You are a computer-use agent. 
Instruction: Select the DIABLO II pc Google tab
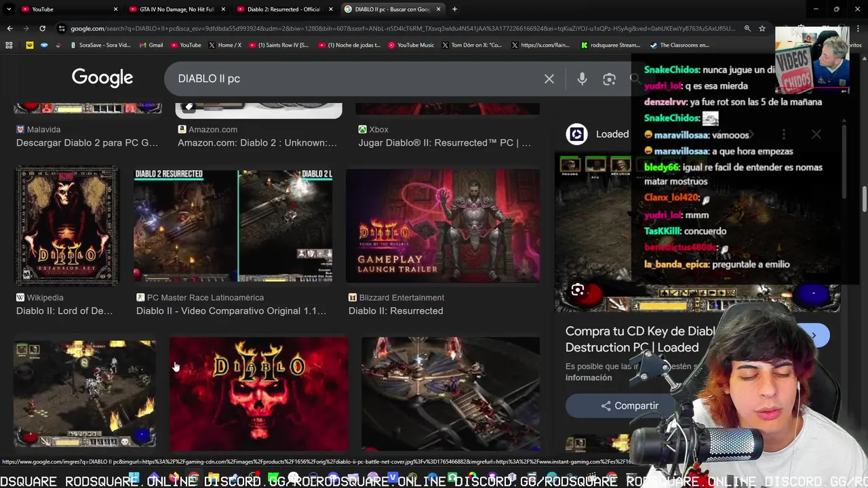tap(392, 9)
